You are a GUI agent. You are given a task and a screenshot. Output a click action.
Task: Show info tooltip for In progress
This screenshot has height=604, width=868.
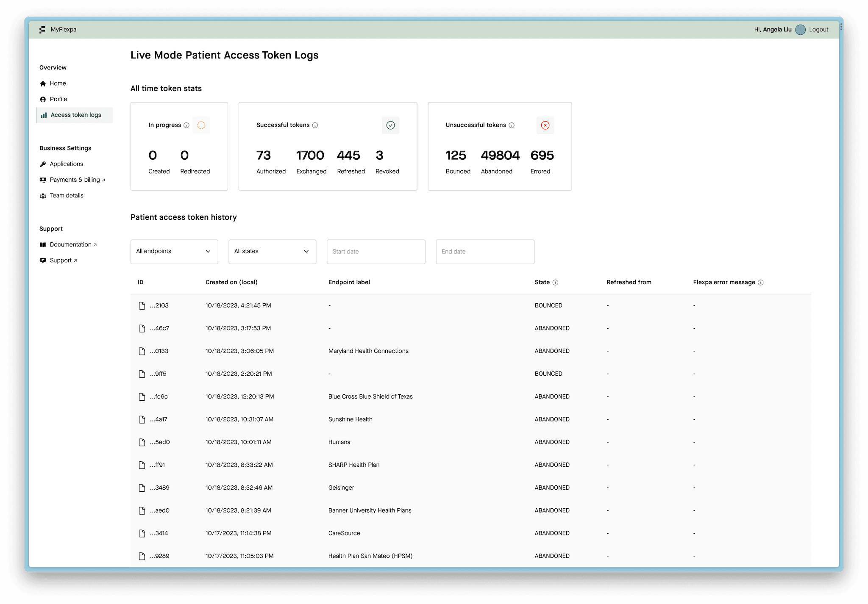pyautogui.click(x=186, y=125)
